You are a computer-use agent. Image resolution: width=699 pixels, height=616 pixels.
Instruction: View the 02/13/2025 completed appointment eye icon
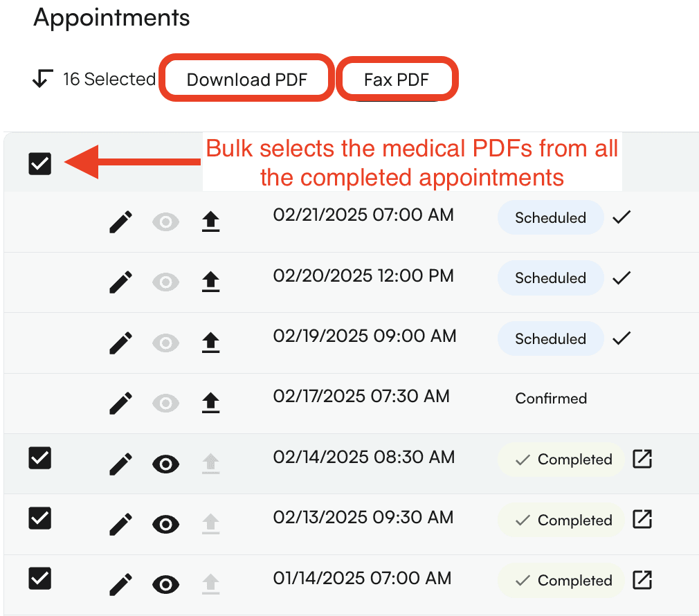(165, 525)
